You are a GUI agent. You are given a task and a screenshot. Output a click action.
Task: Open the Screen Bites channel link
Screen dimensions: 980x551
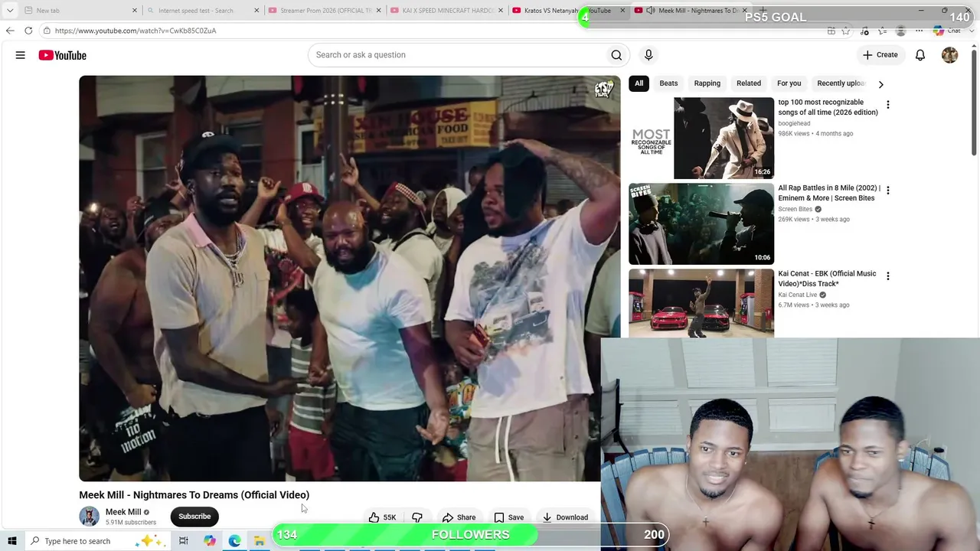pos(795,209)
